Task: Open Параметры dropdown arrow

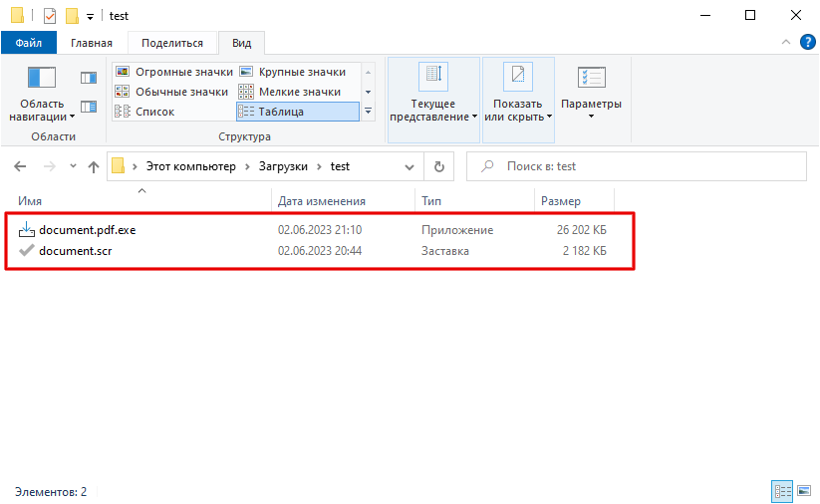Action: click(x=592, y=117)
